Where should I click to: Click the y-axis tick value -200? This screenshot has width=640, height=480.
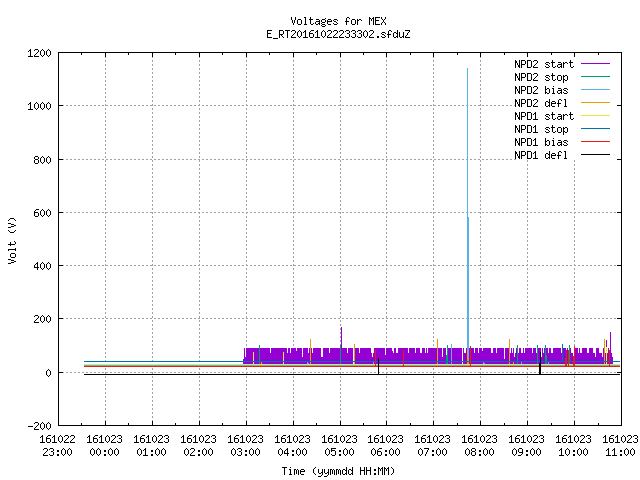click(40, 426)
